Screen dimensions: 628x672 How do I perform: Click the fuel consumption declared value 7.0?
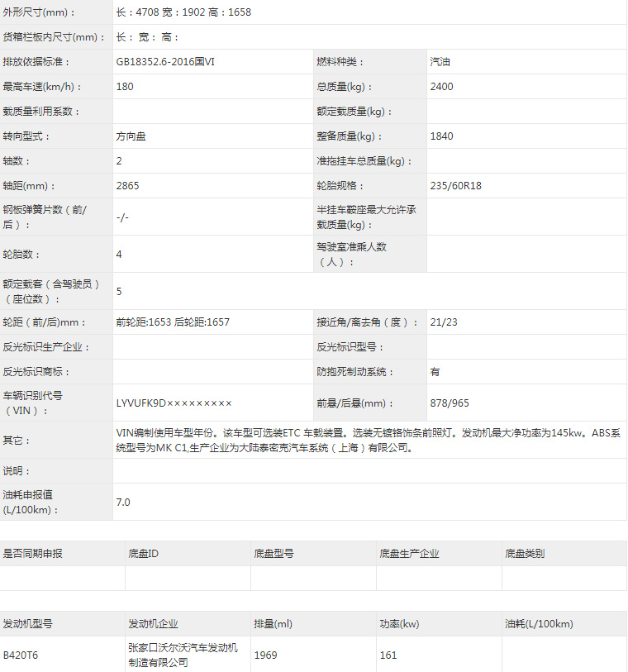click(x=123, y=502)
